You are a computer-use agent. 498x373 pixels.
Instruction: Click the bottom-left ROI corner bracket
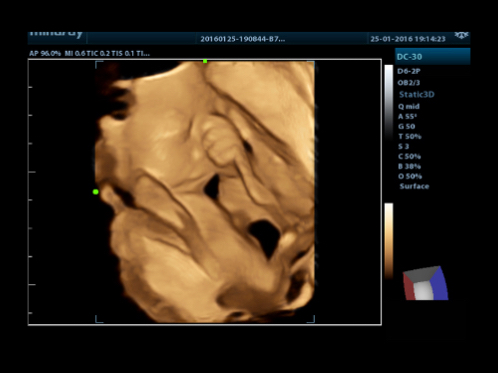click(x=99, y=319)
